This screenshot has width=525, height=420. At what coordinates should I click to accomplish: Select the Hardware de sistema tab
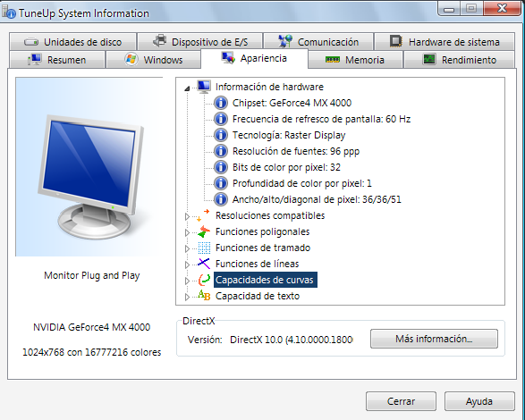click(x=445, y=42)
